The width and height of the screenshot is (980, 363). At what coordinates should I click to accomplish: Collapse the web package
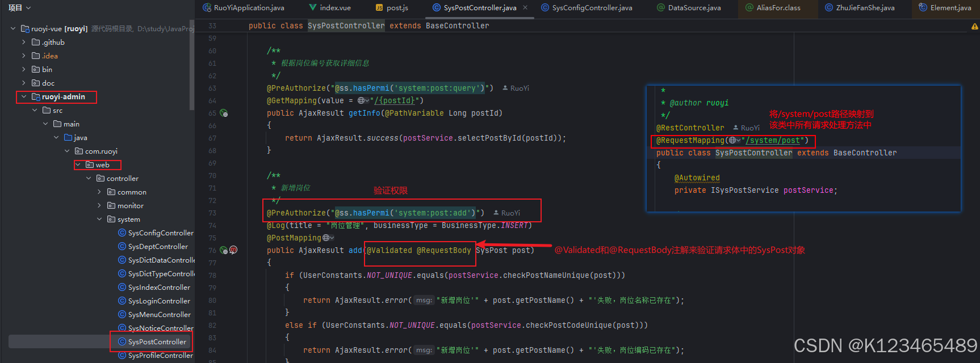(x=78, y=164)
